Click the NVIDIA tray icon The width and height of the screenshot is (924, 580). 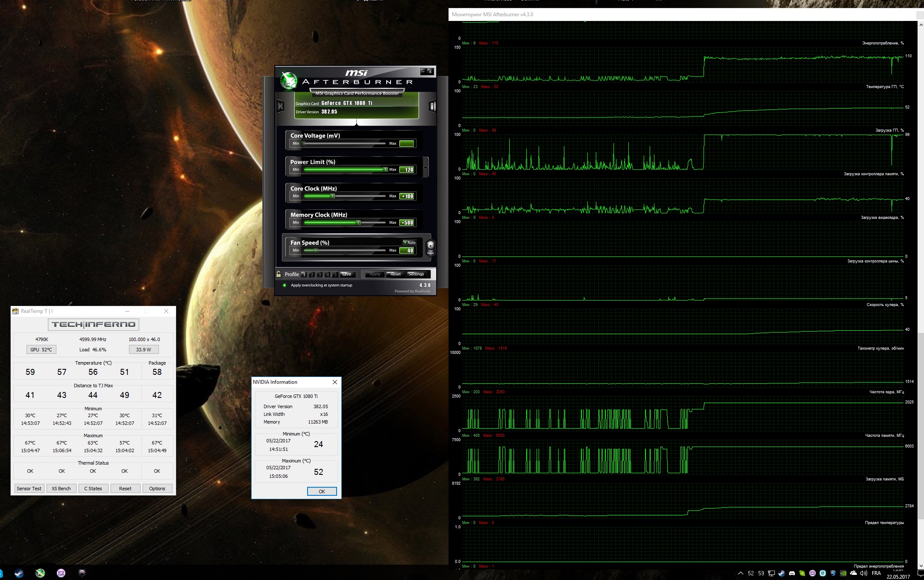tap(843, 573)
